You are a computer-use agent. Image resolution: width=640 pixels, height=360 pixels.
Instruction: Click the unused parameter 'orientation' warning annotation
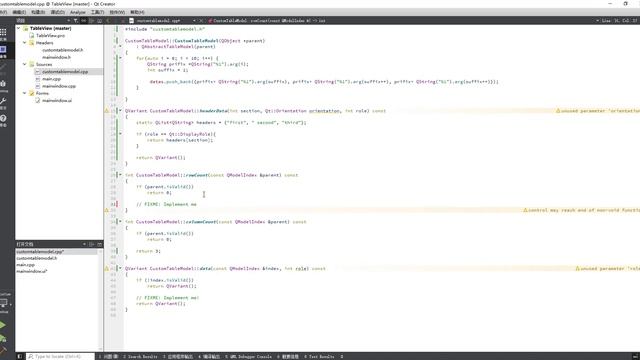[598, 111]
